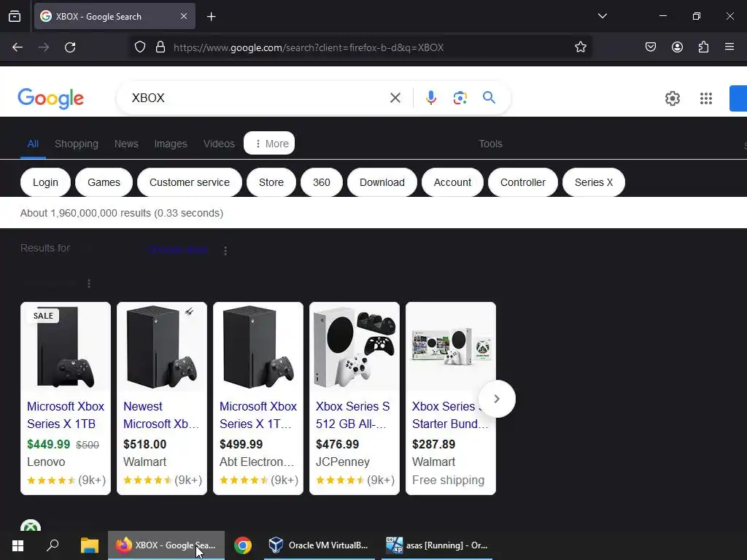Open a new tab with plus icon
Image resolution: width=747 pixels, height=560 pixels.
pyautogui.click(x=212, y=17)
